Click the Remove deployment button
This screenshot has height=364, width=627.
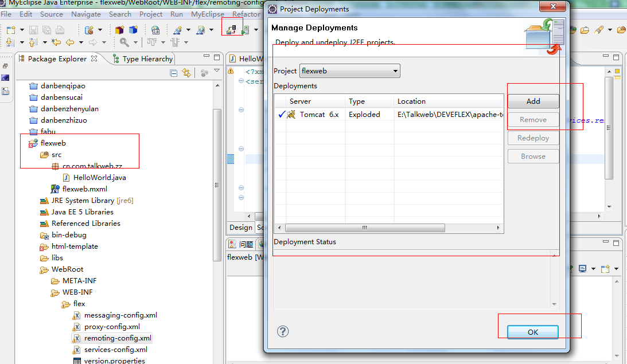pyautogui.click(x=533, y=120)
